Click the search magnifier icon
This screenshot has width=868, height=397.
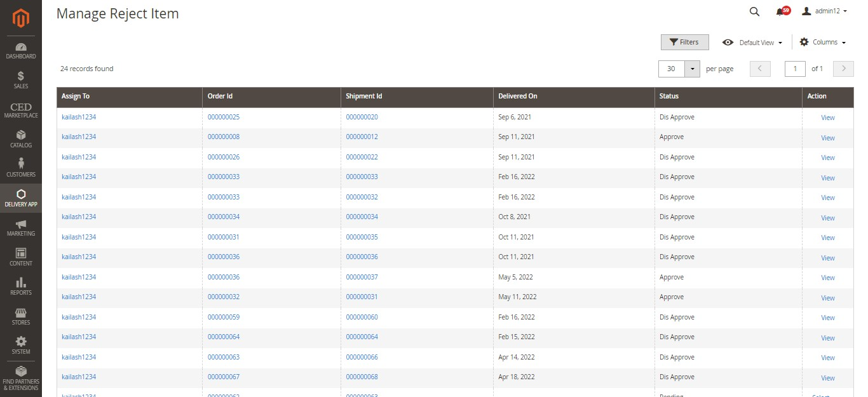coord(754,11)
